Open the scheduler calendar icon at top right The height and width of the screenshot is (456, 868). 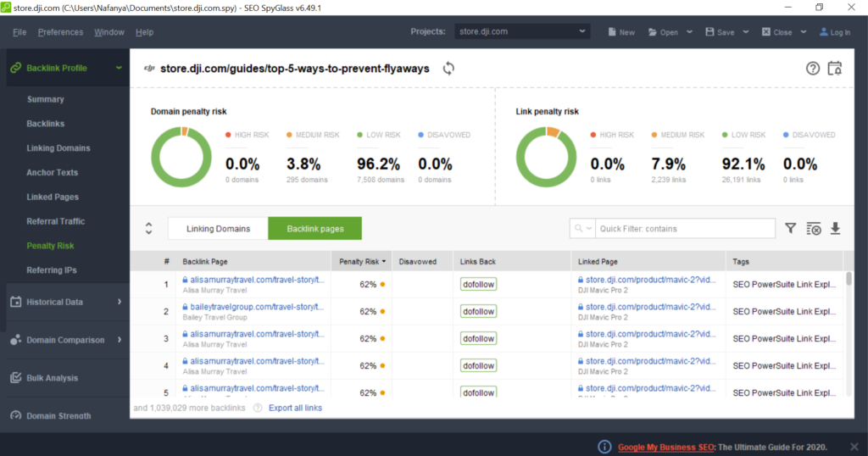coord(835,69)
